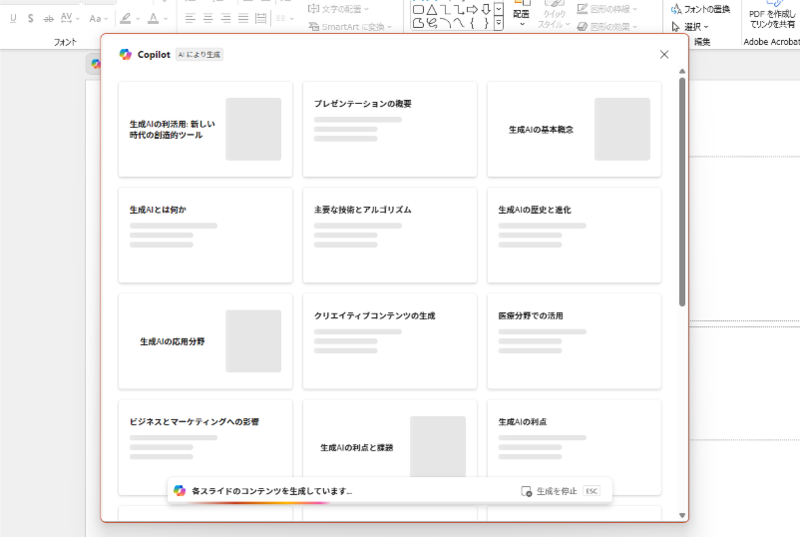
Task: Open クイックスタイル quick styles
Action: coord(554,15)
